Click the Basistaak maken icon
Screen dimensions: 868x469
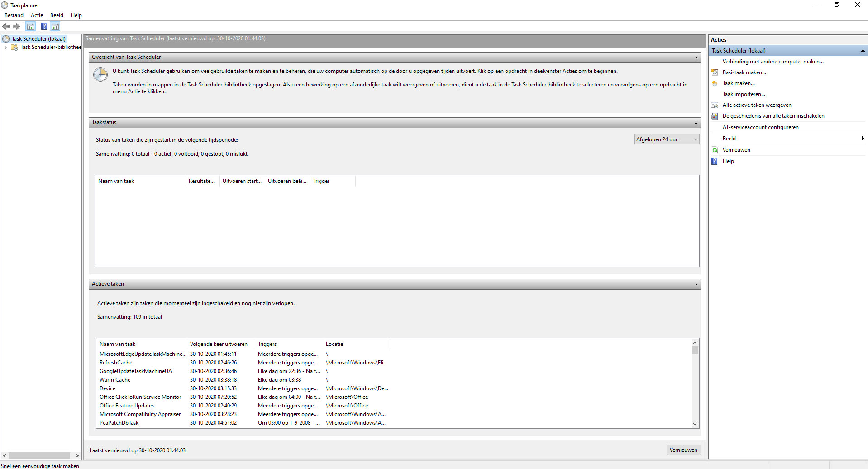715,72
